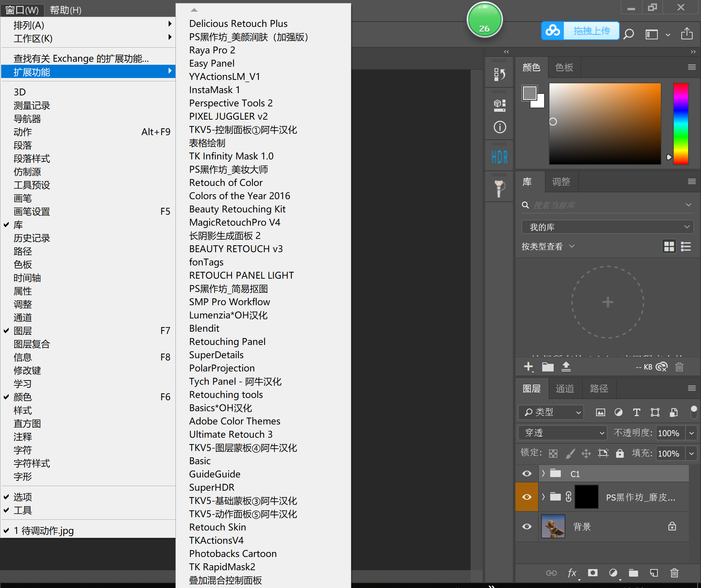This screenshot has height=588, width=701.
Task: Toggle the layer filter on/off switch
Action: coord(694,412)
